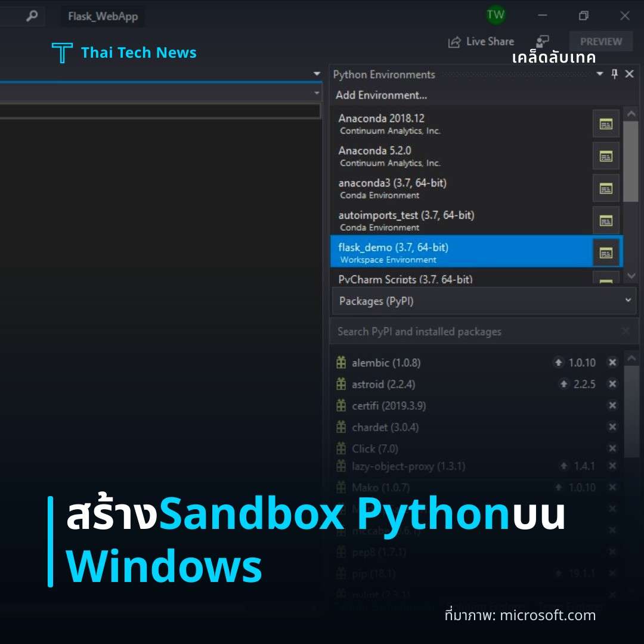Open the editor navigation bar dropdown arrow
The height and width of the screenshot is (644, 644).
click(316, 93)
